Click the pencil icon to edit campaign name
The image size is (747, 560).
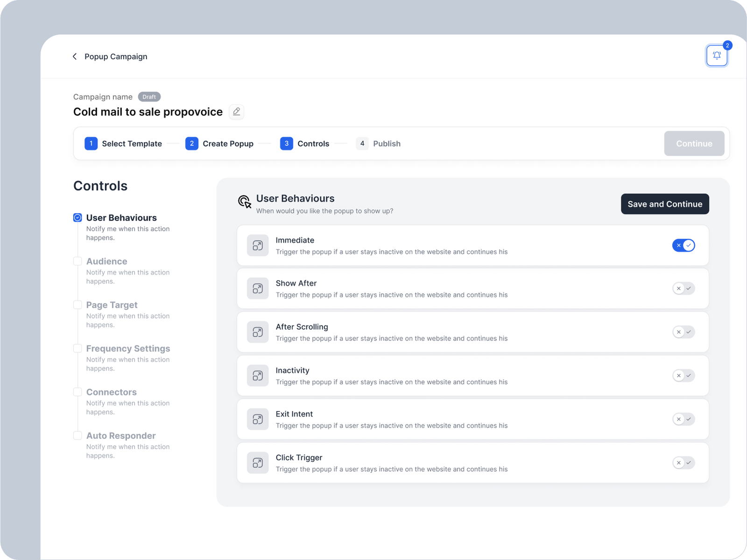point(237,112)
